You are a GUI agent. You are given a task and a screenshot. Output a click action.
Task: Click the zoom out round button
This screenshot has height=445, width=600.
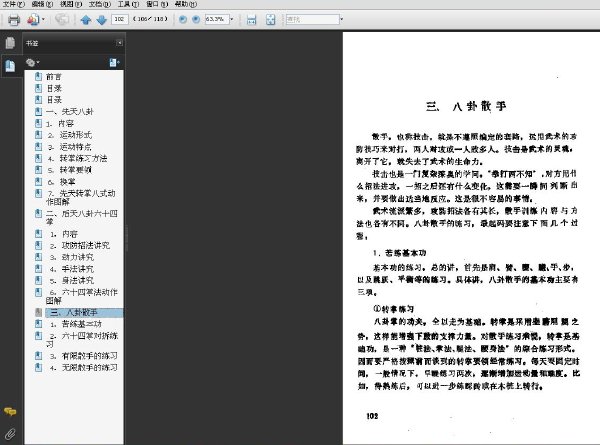click(x=183, y=19)
